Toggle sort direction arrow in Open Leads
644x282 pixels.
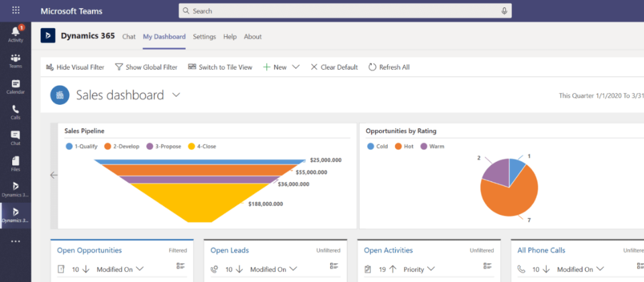coord(239,269)
